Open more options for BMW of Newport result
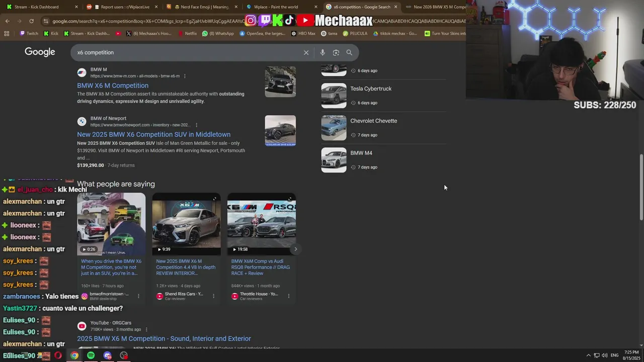The width and height of the screenshot is (644, 362). pos(196,125)
